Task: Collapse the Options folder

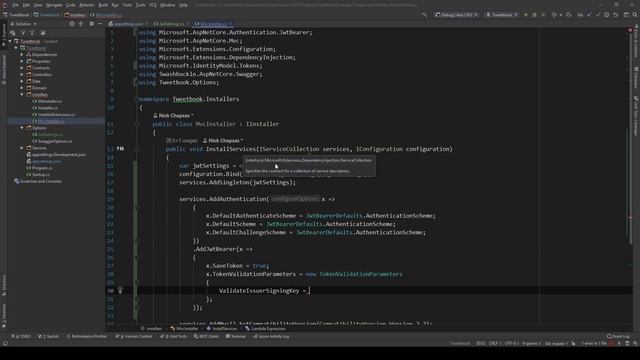Action: [22, 128]
